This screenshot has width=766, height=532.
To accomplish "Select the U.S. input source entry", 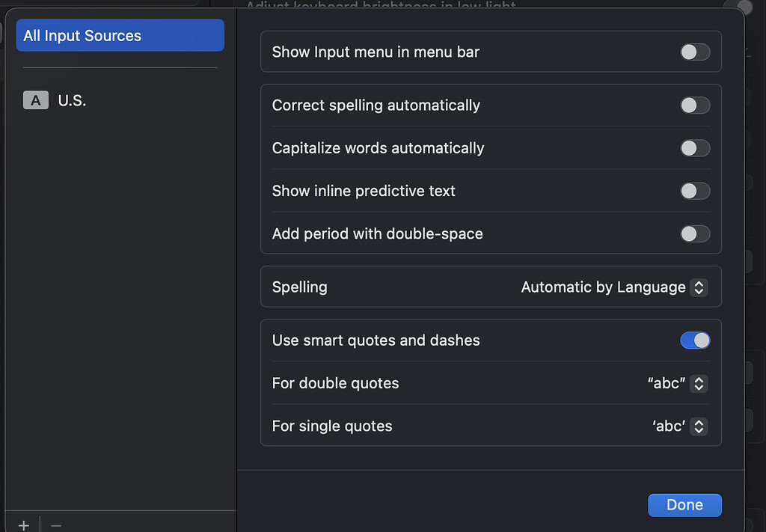I will (73, 100).
